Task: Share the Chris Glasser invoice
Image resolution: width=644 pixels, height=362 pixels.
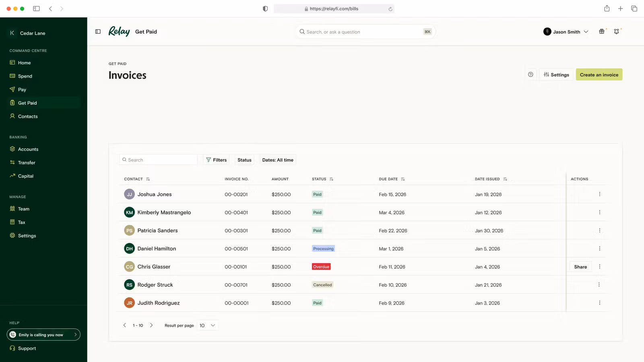Action: pyautogui.click(x=580, y=267)
